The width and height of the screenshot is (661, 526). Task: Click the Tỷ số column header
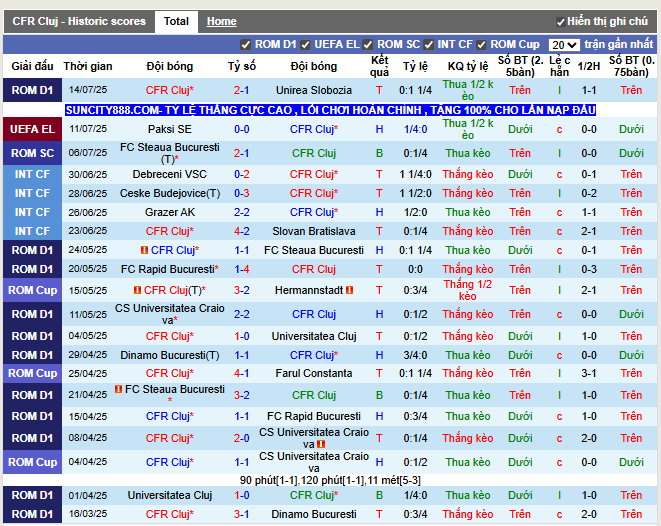pos(242,66)
